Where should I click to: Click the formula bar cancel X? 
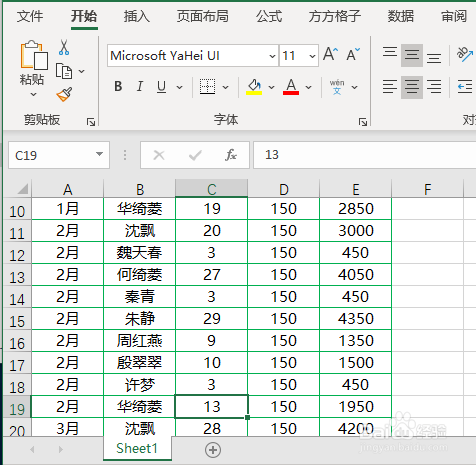tap(159, 155)
